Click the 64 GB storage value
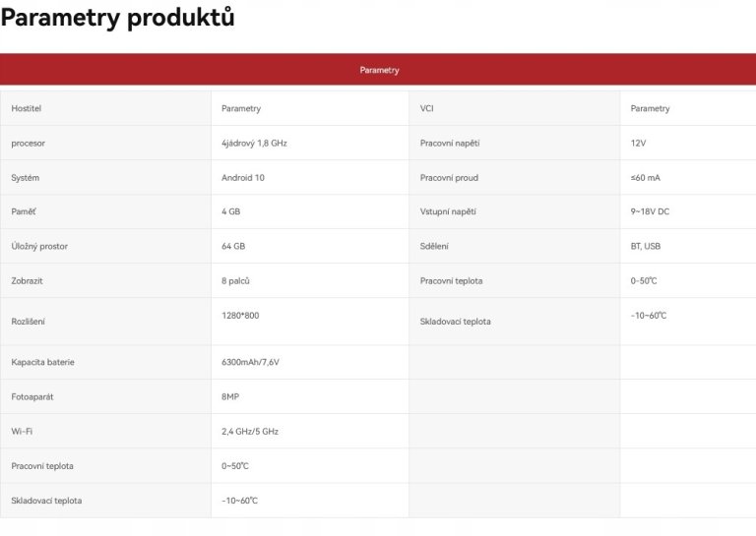756x536 pixels. point(233,246)
